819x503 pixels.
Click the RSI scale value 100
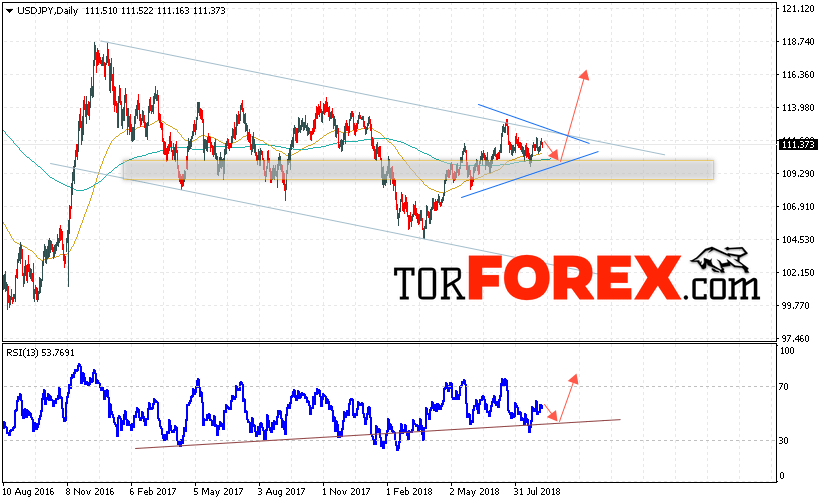[787, 351]
